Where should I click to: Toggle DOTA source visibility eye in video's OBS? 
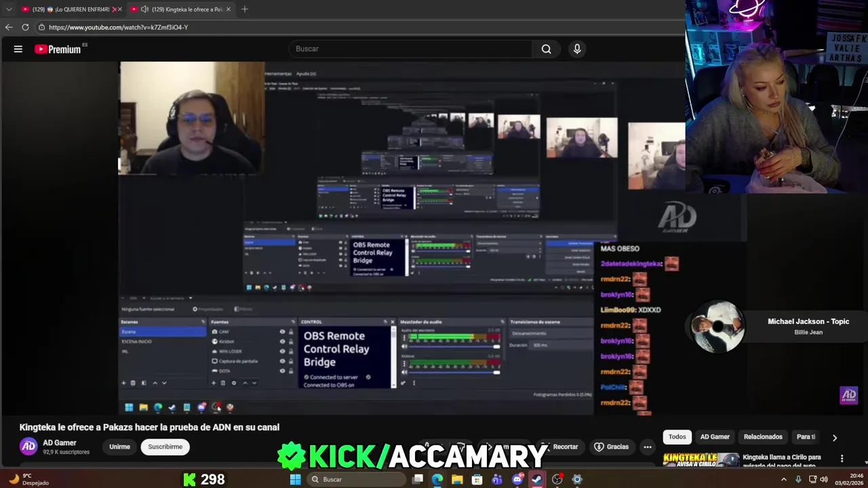[282, 371]
